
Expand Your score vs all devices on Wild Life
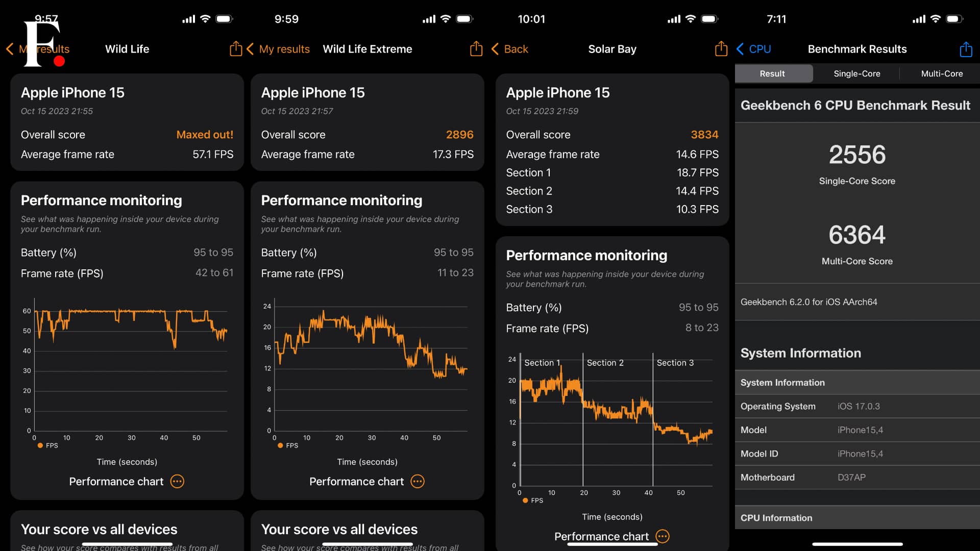tap(99, 529)
